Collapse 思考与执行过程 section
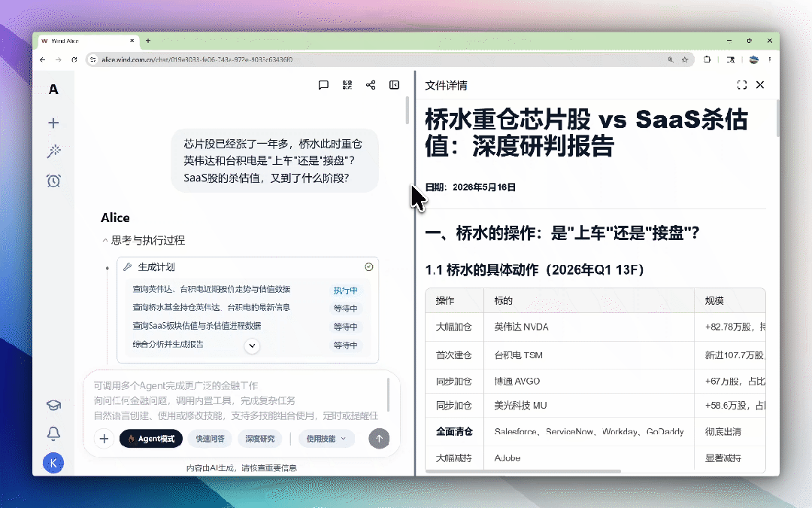The height and width of the screenshot is (508, 812). [x=143, y=240]
